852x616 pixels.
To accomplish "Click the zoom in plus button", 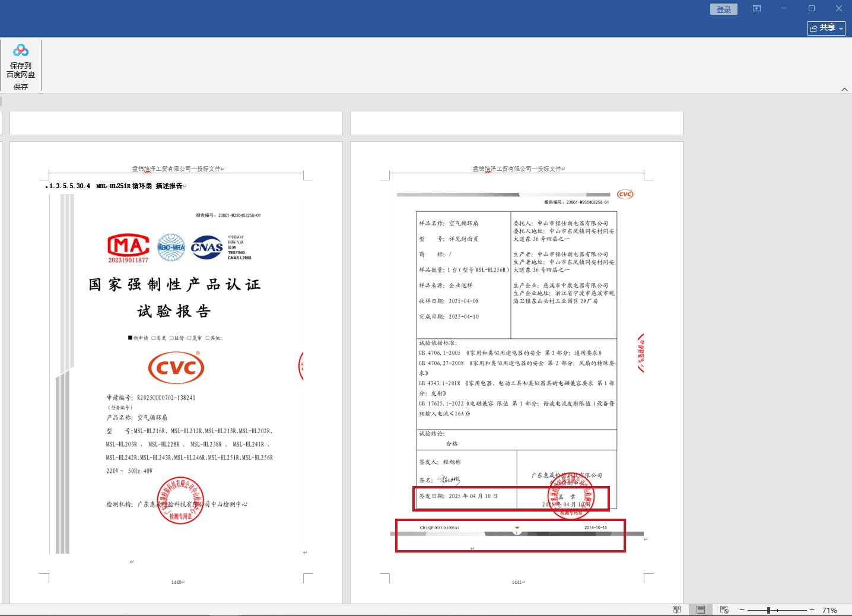I will click(x=812, y=610).
